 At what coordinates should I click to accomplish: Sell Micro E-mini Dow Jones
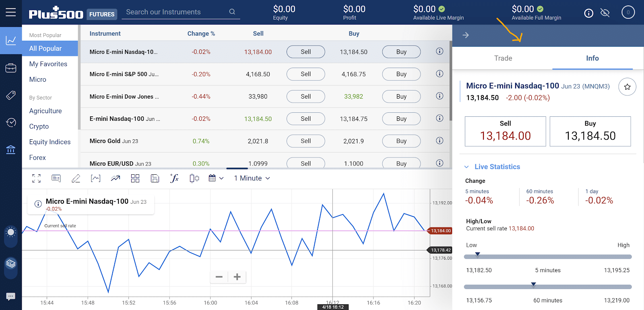click(306, 97)
